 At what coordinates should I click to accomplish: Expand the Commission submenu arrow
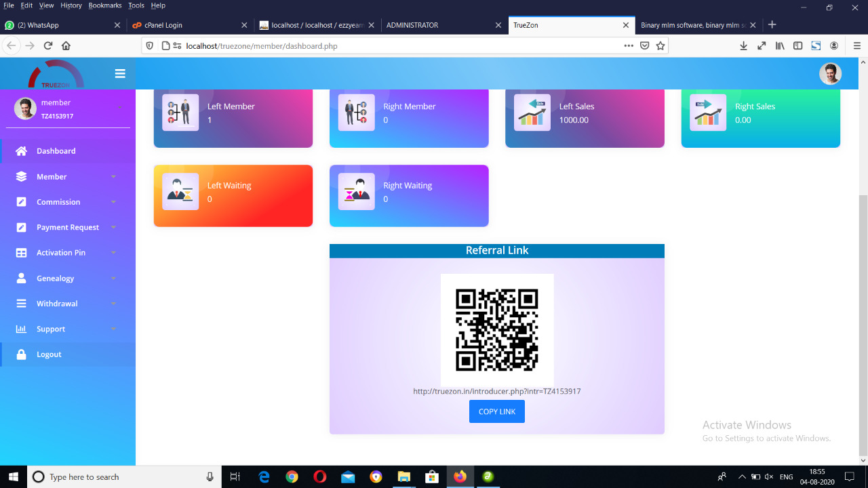(x=113, y=202)
